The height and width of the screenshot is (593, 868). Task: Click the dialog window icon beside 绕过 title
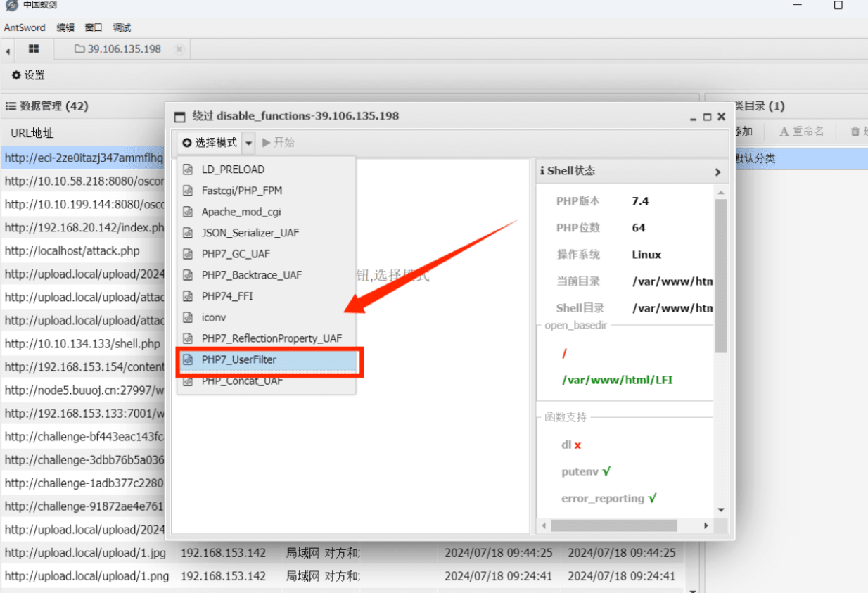(180, 117)
